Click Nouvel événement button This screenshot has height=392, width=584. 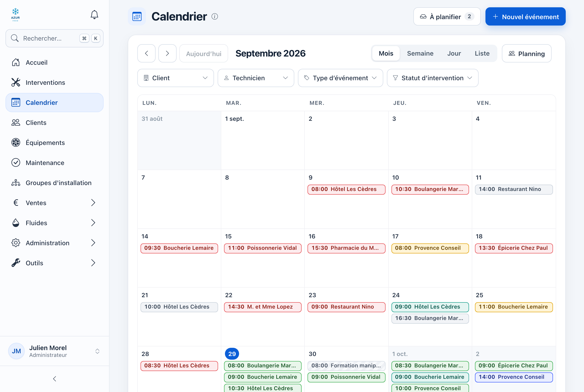point(525,16)
